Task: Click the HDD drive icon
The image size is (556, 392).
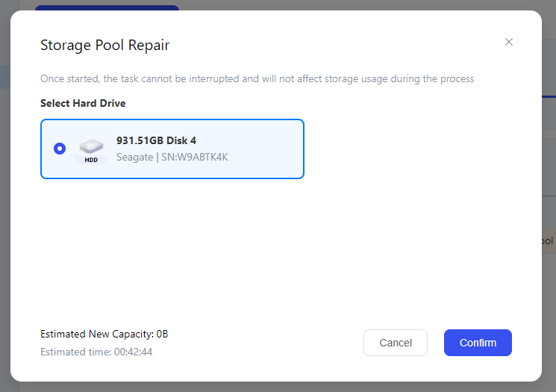Action: click(x=91, y=151)
